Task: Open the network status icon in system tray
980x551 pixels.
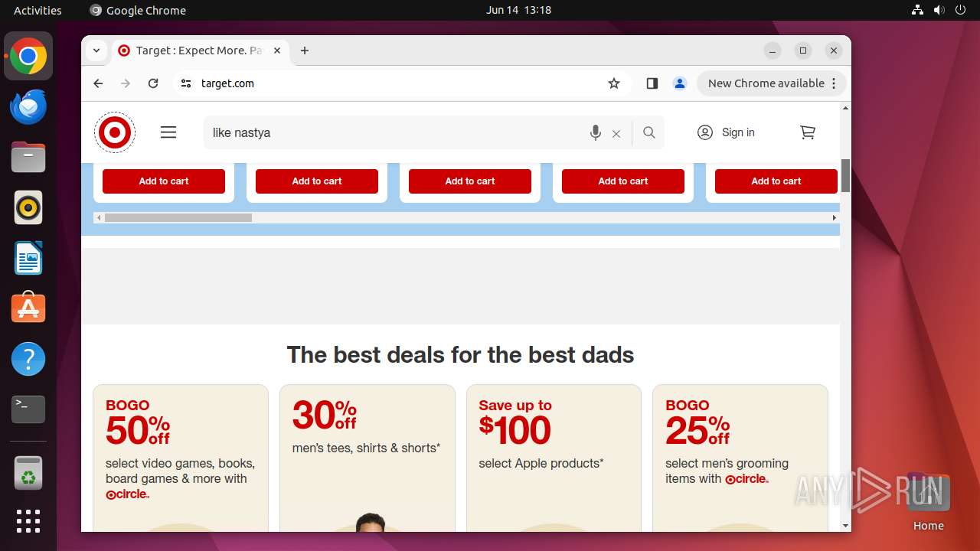Action: click(x=917, y=10)
